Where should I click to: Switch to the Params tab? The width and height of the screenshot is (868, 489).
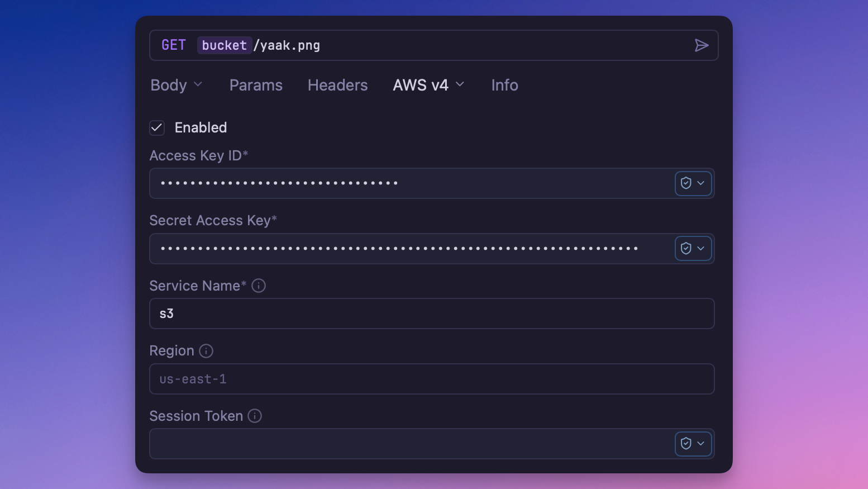pyautogui.click(x=256, y=85)
